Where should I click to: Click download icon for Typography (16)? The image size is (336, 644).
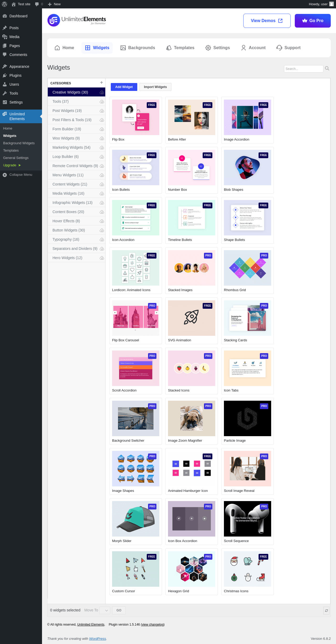tap(102, 240)
